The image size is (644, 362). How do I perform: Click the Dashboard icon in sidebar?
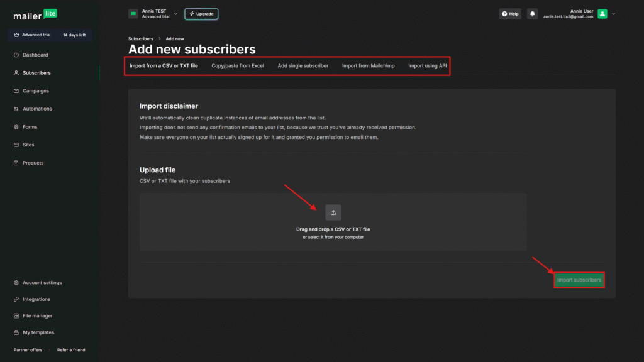tap(16, 55)
